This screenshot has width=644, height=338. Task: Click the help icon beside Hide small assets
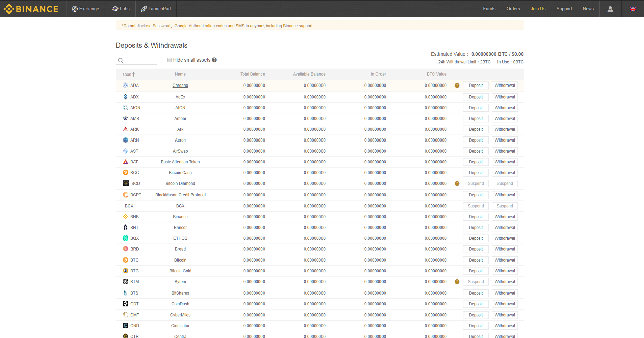tap(214, 60)
